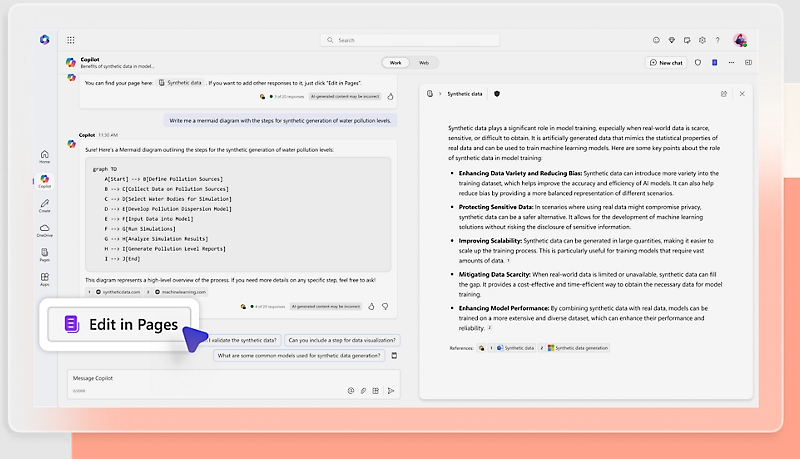Open the Synthetic data generation reference
The image size is (800, 459).
tap(578, 348)
